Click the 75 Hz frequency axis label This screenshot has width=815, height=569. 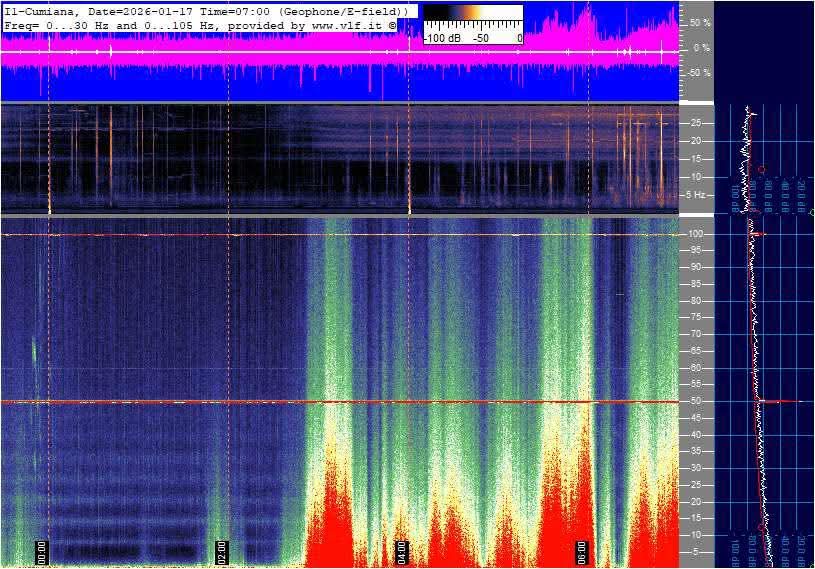point(695,318)
